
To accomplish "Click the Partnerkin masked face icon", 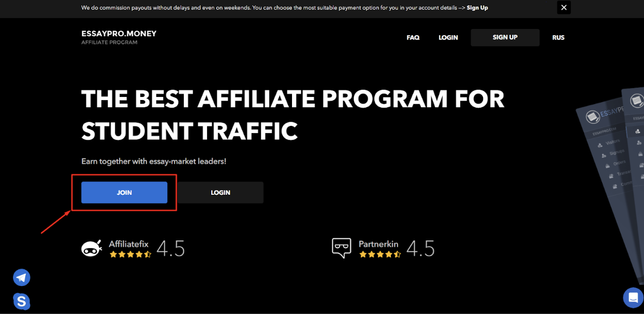I will 342,249.
